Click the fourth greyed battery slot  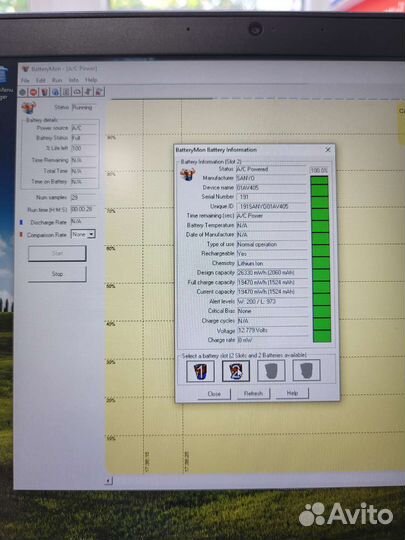(x=307, y=370)
